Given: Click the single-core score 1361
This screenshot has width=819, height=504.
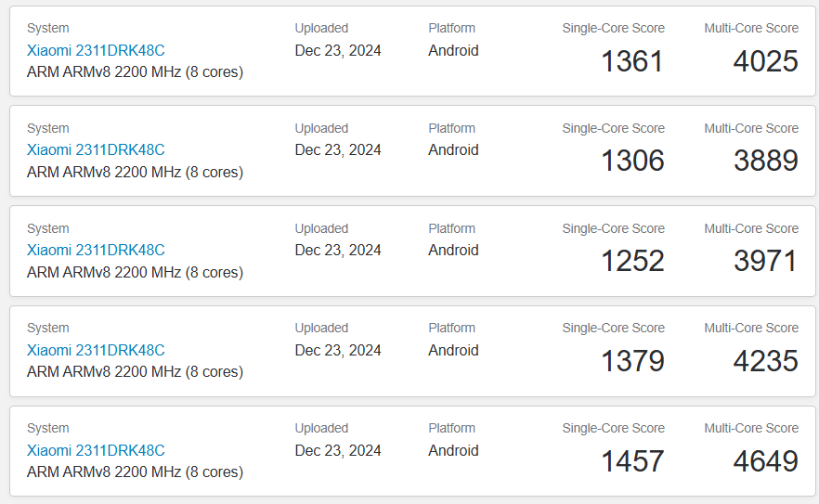Looking at the screenshot, I should [x=632, y=61].
